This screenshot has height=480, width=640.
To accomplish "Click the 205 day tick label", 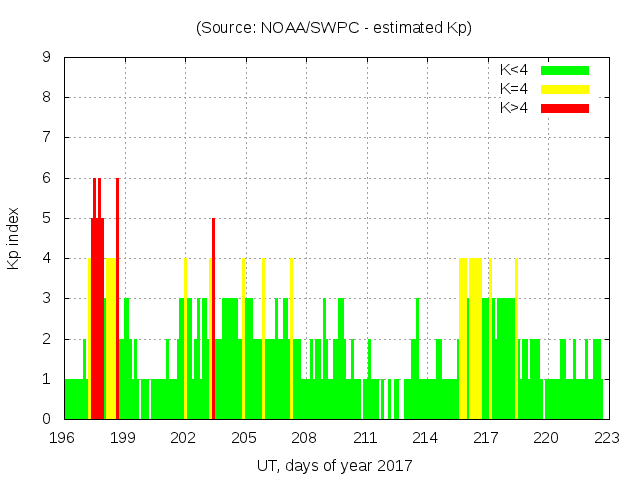I will pos(244,438).
